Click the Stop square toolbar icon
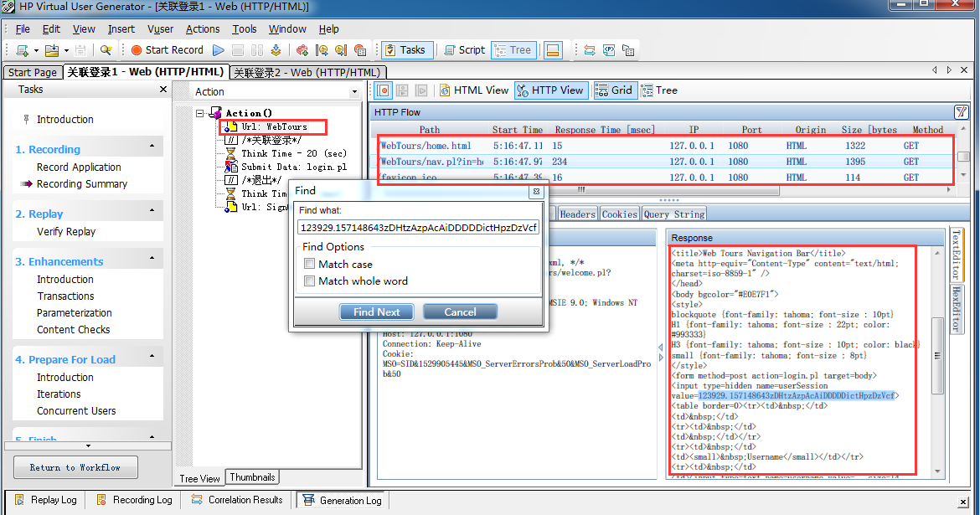The height and width of the screenshot is (515, 980). coord(238,50)
